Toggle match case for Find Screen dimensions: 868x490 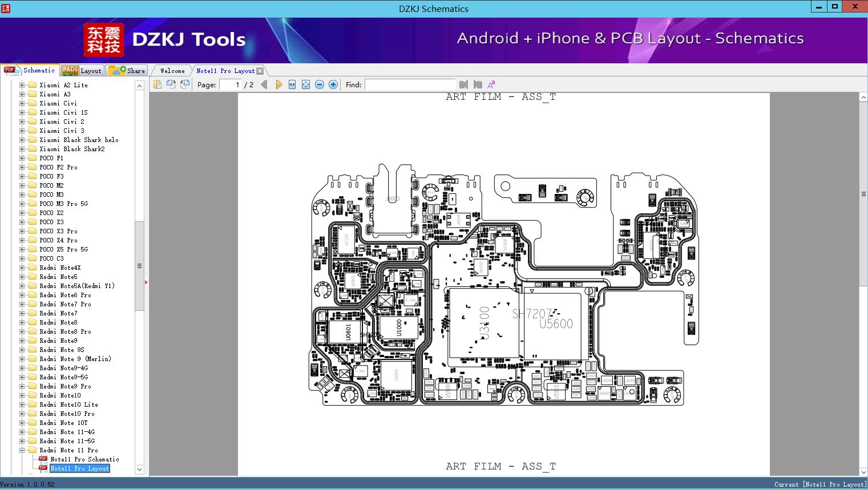pos(491,84)
